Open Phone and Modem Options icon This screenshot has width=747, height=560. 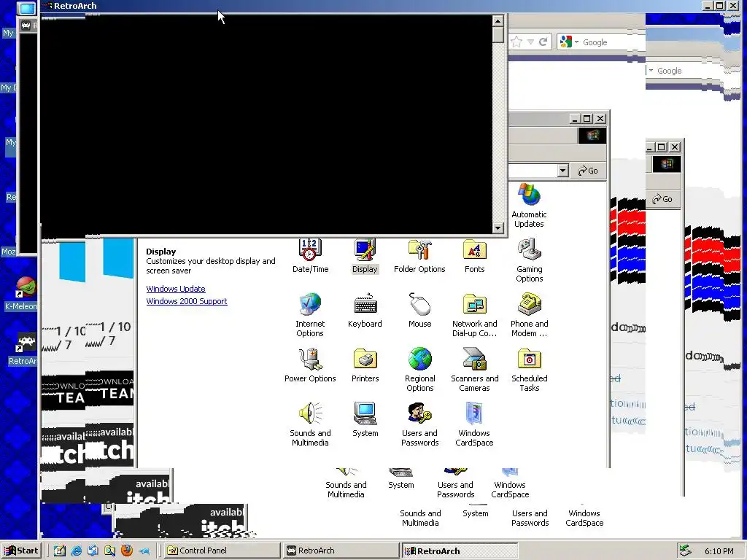pos(530,315)
